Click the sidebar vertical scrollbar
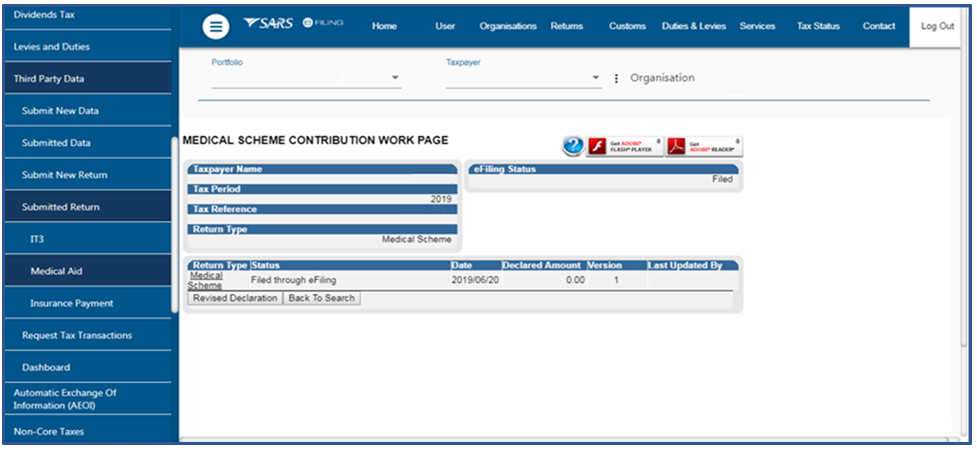This screenshot has height=450, width=977. click(x=175, y=220)
